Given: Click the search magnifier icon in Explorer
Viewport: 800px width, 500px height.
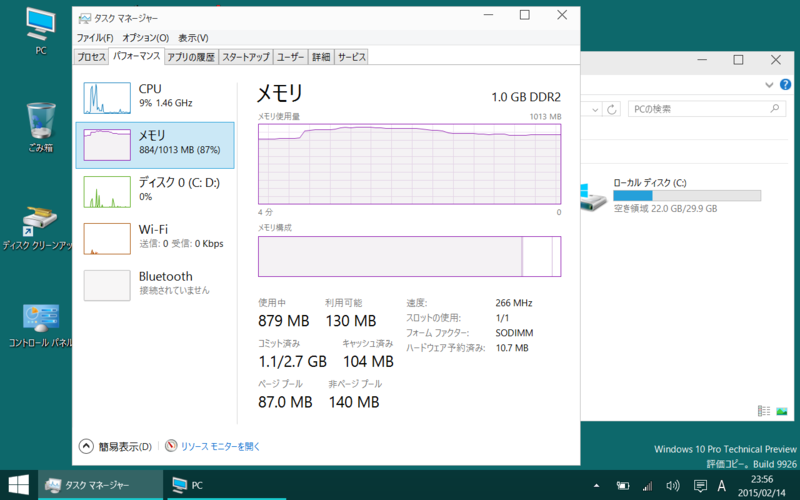Looking at the screenshot, I should point(774,108).
